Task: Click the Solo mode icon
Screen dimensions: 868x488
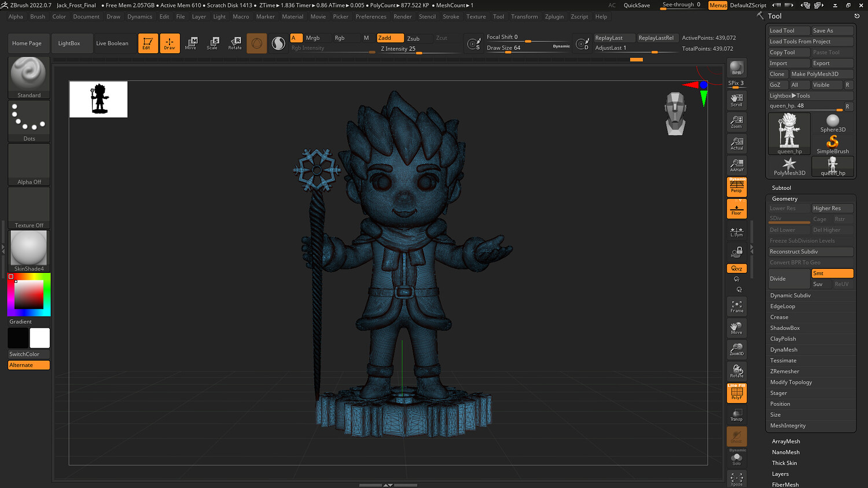Action: (737, 459)
